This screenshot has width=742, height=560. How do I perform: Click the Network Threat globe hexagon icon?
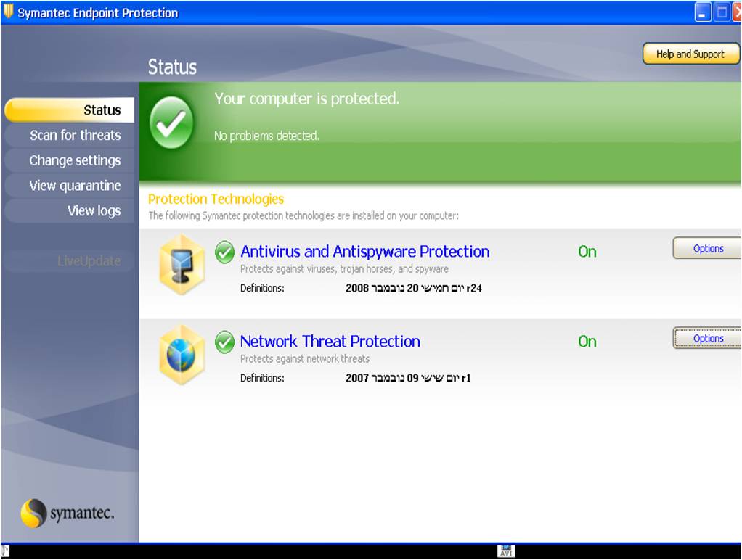pos(182,354)
